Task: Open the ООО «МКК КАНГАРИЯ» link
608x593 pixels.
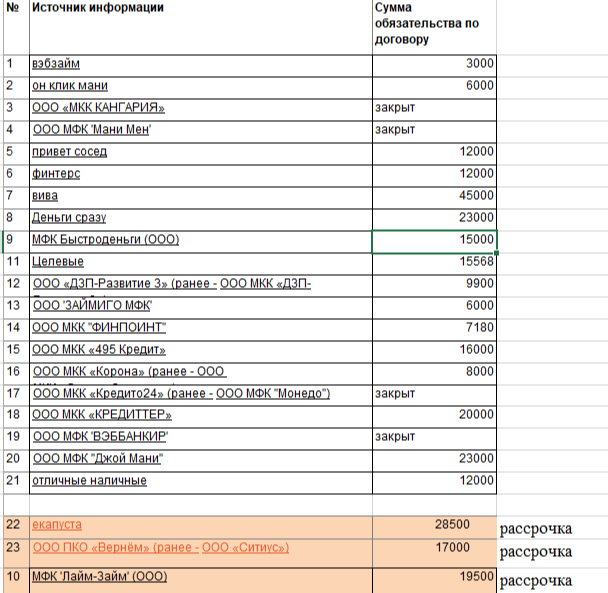Action: tap(98, 107)
